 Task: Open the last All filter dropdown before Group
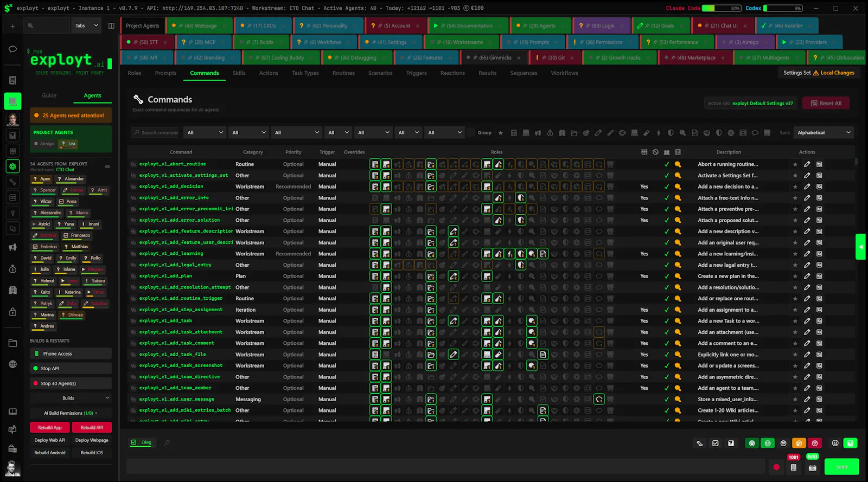(444, 133)
